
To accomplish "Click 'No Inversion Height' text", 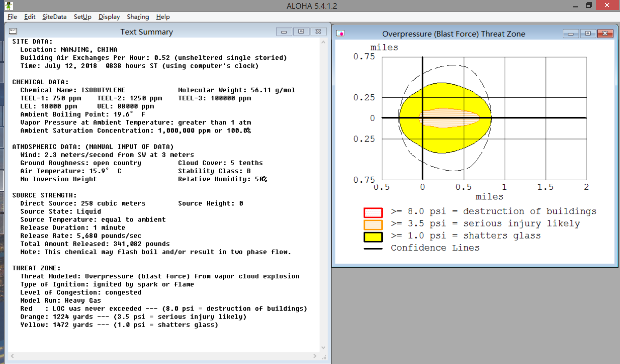I will [x=59, y=179].
